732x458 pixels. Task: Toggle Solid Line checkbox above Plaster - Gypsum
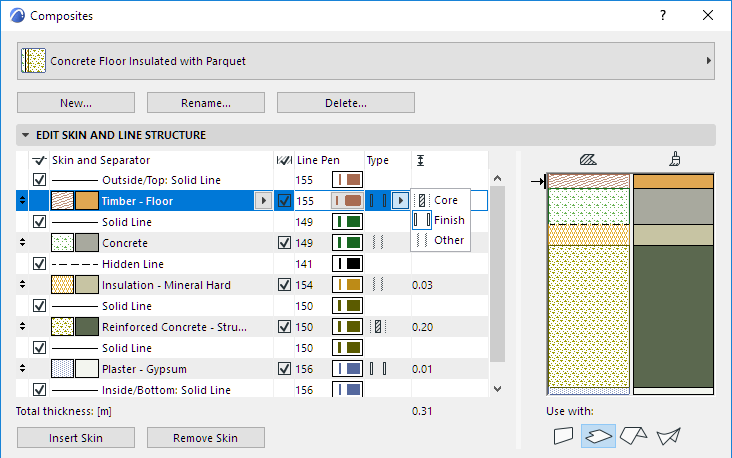40,348
